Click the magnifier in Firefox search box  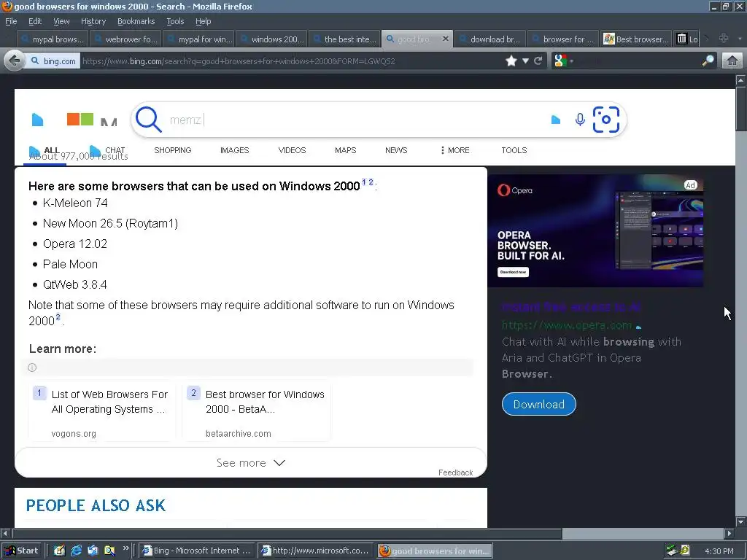click(x=708, y=61)
